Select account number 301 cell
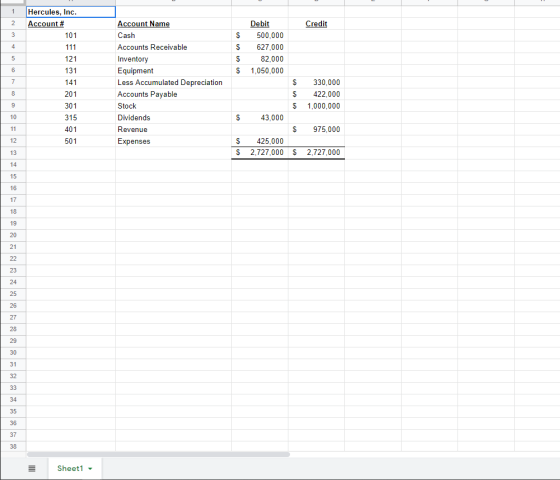Screen dimensions: 560x480 click(x=71, y=106)
